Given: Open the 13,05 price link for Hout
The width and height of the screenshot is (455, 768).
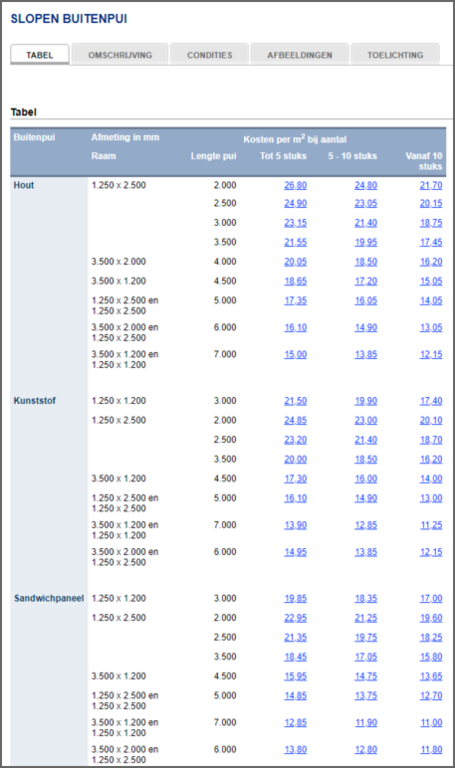Looking at the screenshot, I should click(431, 327).
